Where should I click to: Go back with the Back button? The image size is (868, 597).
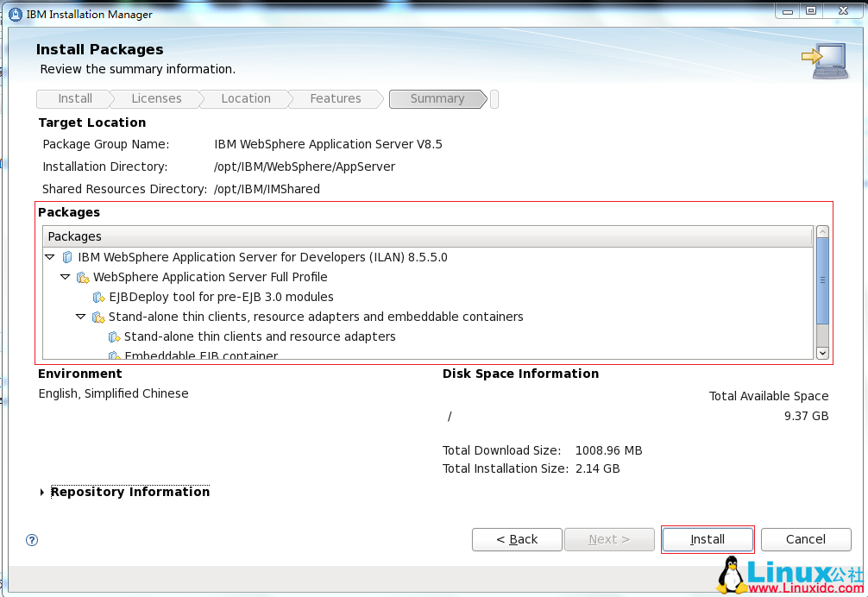pos(517,539)
